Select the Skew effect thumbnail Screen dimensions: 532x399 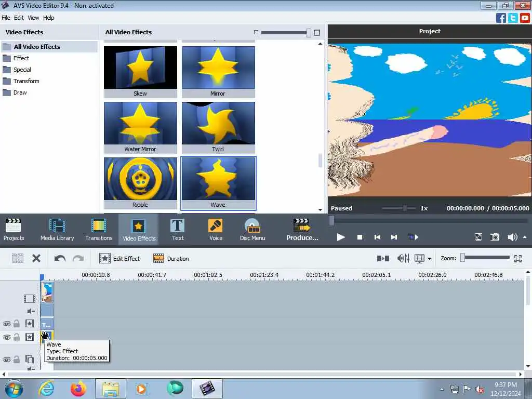[x=140, y=72]
